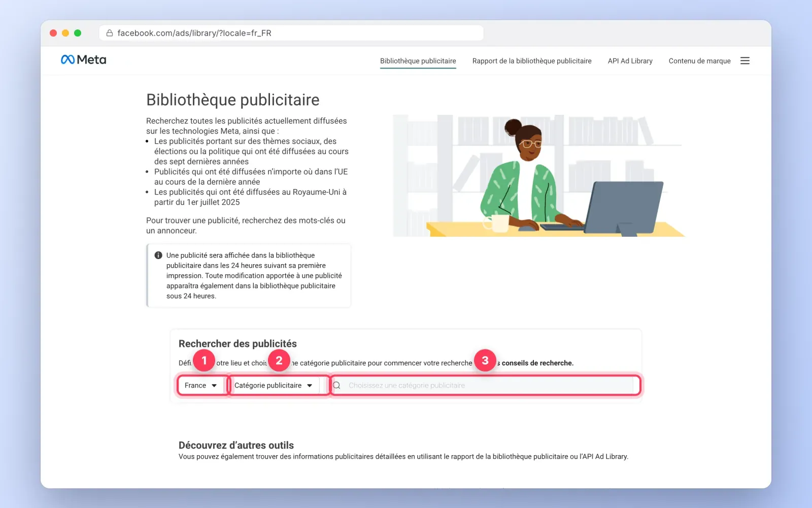Click the yellow minimize window button

(x=65, y=33)
